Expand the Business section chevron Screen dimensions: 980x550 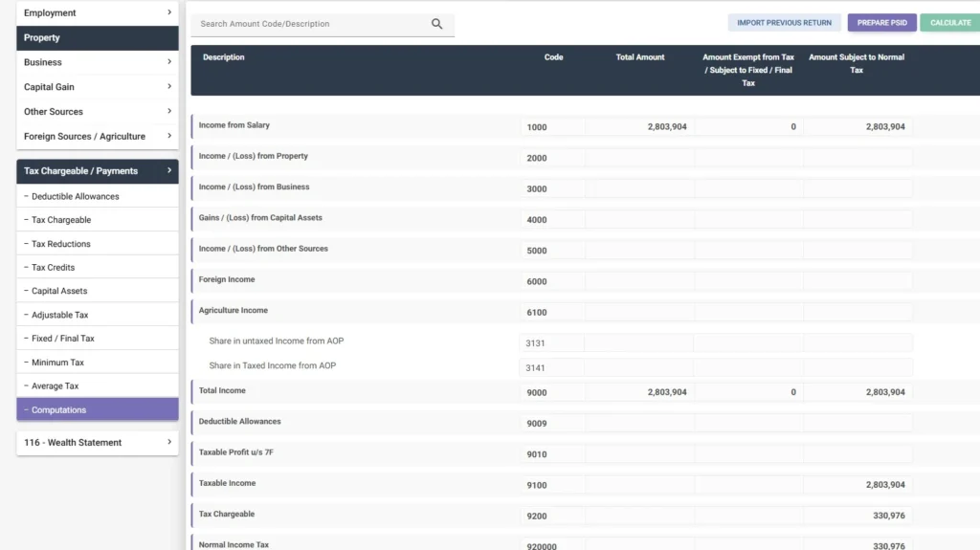click(169, 62)
